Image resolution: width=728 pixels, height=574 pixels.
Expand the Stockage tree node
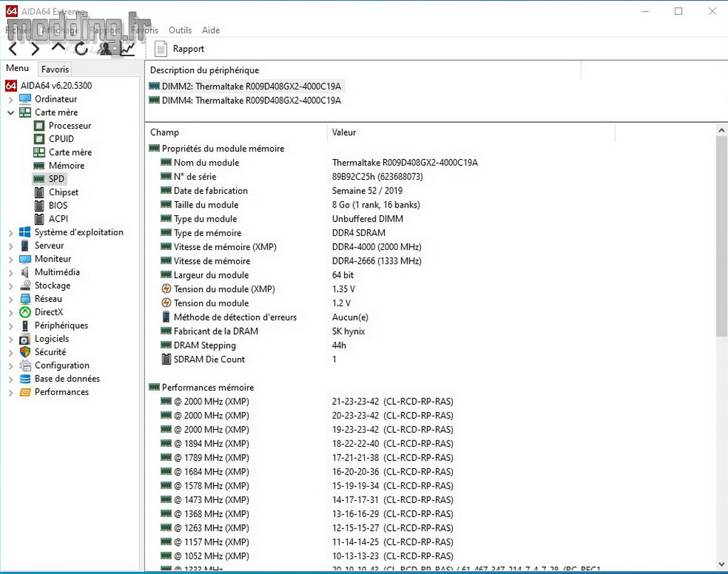pos(11,286)
